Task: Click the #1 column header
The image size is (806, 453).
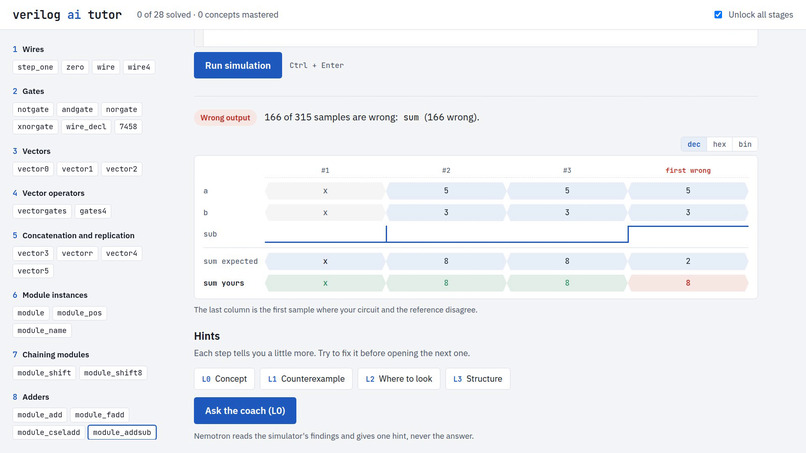Action: point(325,171)
